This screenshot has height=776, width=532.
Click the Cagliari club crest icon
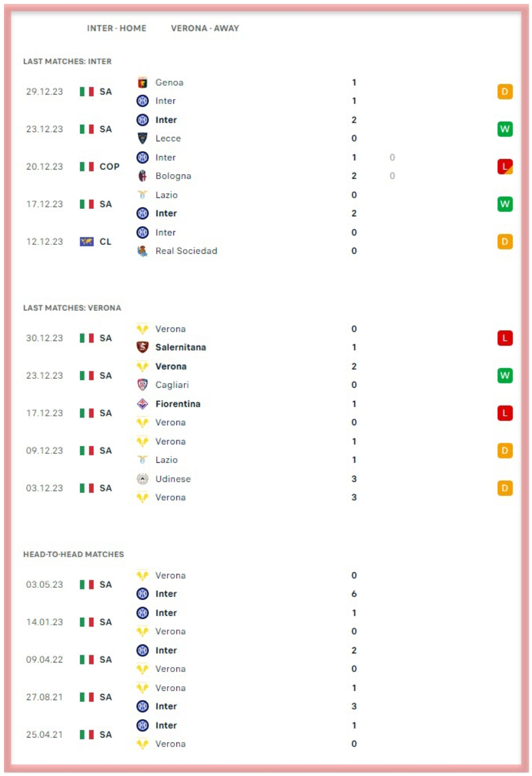click(142, 385)
